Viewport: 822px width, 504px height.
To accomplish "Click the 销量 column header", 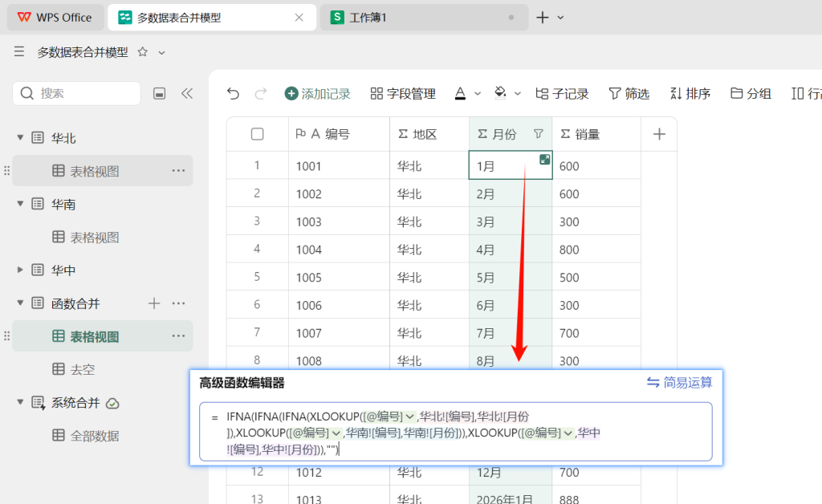I will click(596, 134).
